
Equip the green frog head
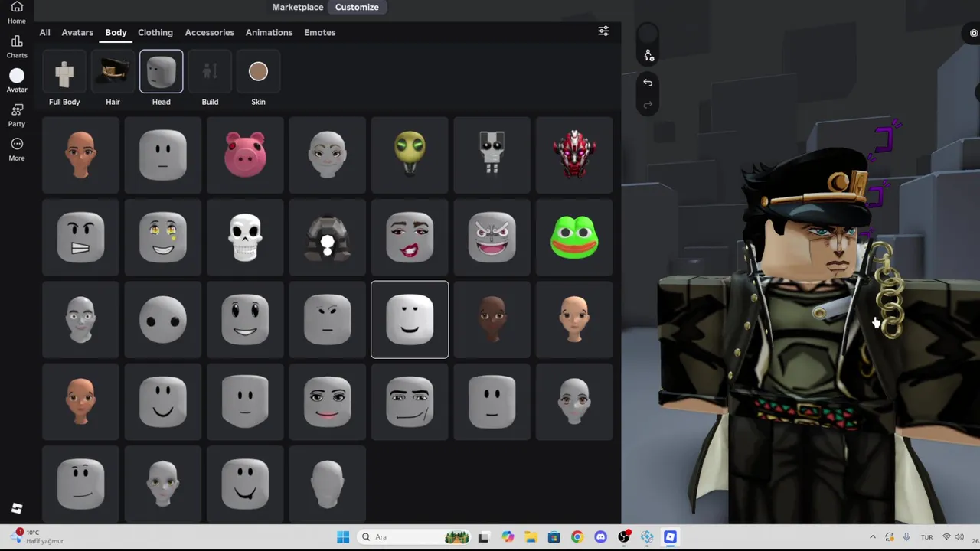pos(574,237)
